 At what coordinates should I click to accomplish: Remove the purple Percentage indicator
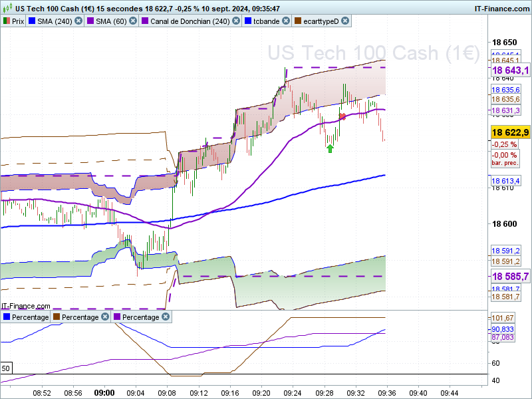(x=166, y=317)
